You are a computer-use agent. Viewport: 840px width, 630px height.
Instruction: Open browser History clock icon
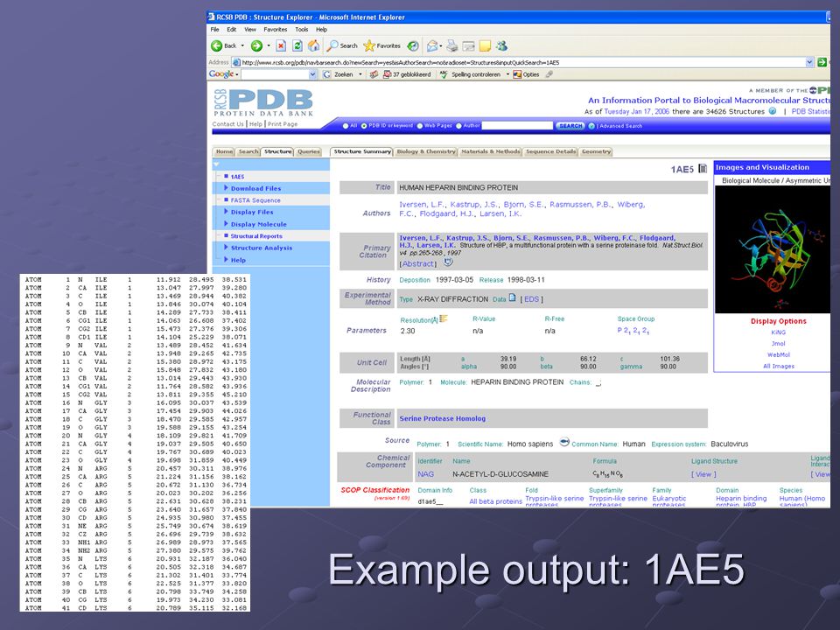click(412, 46)
